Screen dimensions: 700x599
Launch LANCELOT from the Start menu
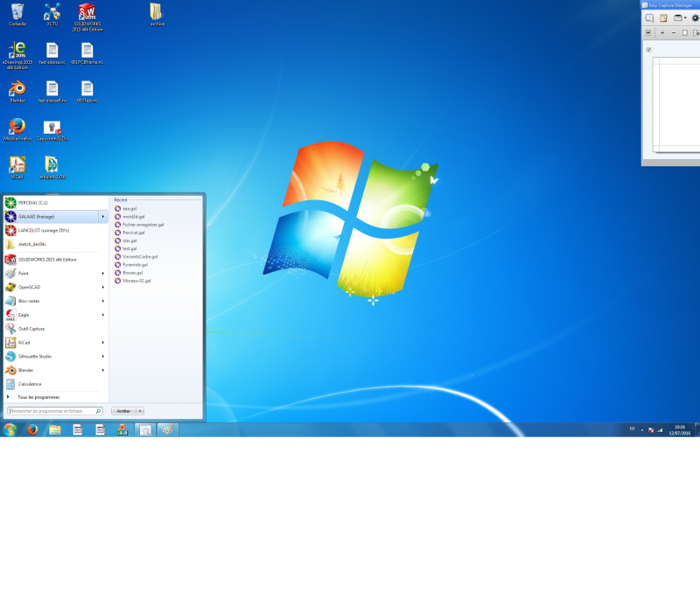click(x=44, y=230)
